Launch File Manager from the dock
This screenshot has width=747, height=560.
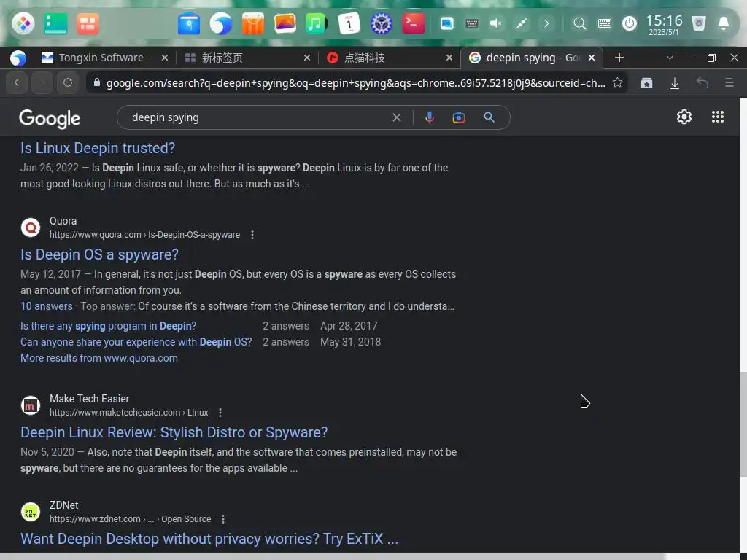[189, 23]
